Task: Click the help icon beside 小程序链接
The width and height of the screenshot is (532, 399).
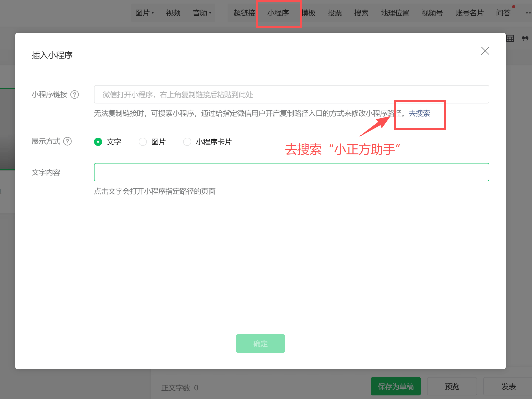Action: 75,95
